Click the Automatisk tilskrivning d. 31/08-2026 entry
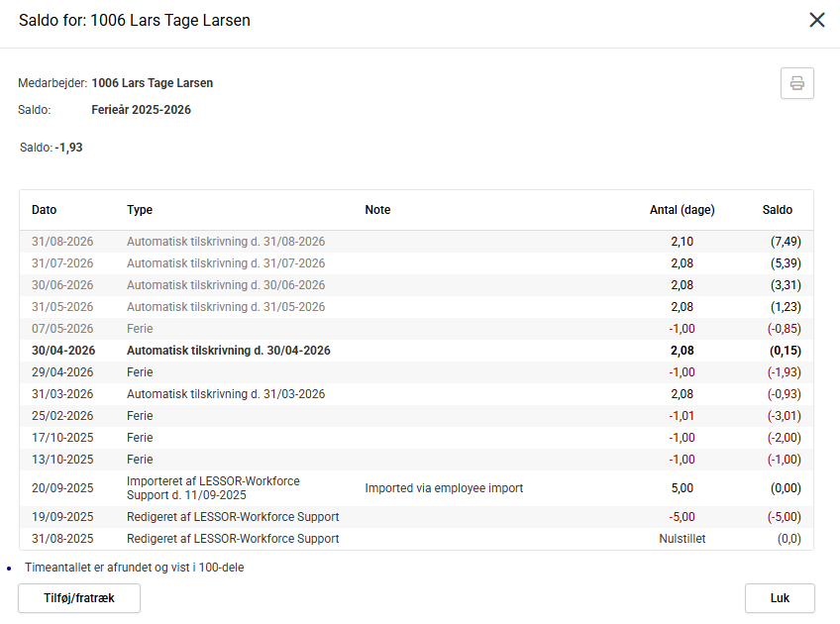The width and height of the screenshot is (840, 624). click(226, 242)
